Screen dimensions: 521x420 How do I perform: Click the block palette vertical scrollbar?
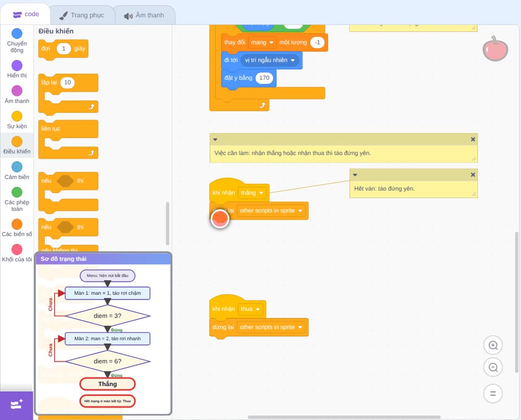167,224
